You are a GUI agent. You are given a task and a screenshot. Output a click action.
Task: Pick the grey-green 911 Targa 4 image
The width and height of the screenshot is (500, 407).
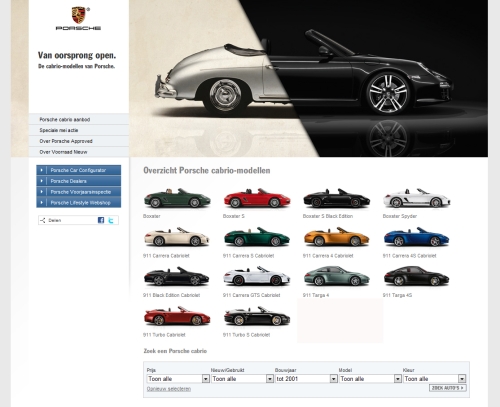click(336, 277)
